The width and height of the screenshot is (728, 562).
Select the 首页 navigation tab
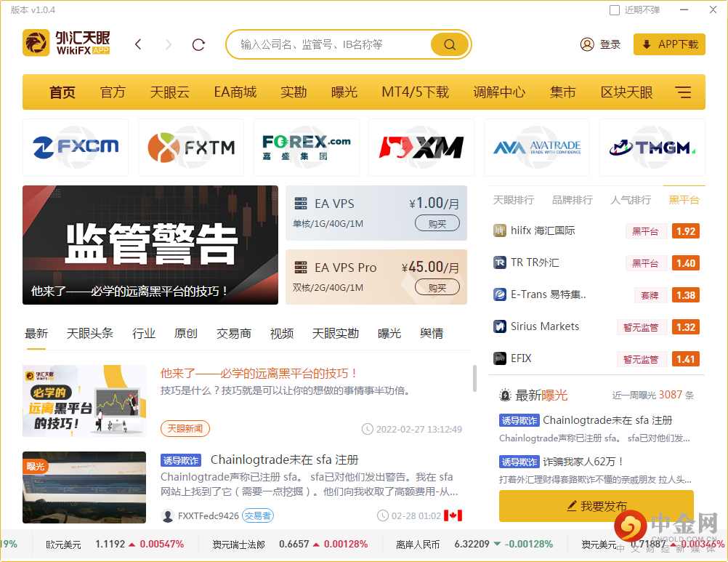coord(62,92)
